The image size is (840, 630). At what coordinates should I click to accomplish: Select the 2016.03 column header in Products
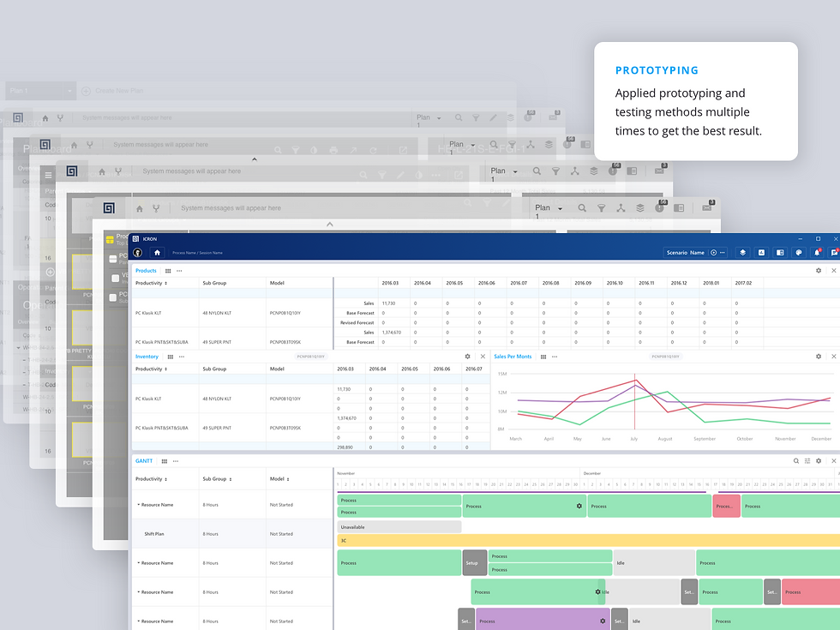click(390, 283)
